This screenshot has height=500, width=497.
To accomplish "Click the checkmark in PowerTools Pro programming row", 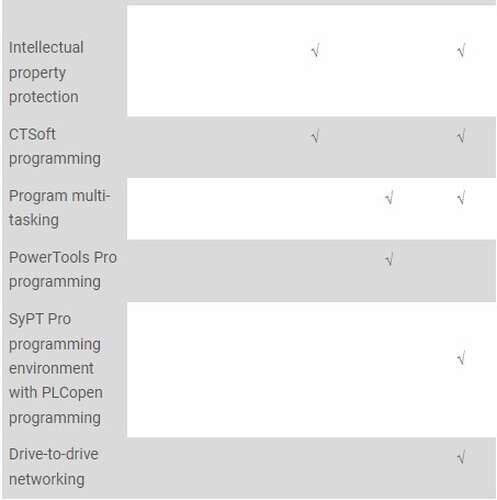I will [389, 260].
